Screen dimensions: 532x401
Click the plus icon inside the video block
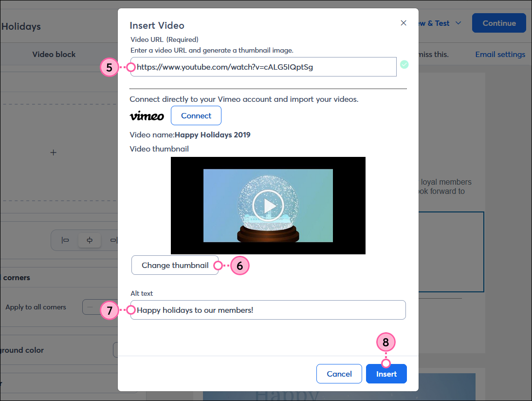53,152
